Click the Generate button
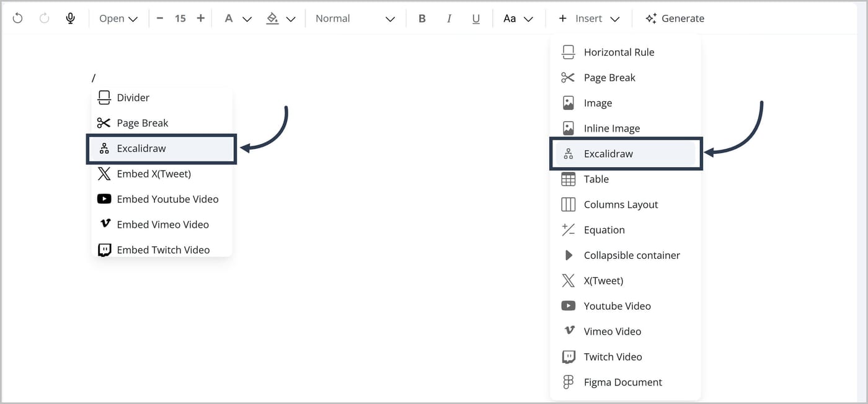The width and height of the screenshot is (868, 404). (x=675, y=19)
